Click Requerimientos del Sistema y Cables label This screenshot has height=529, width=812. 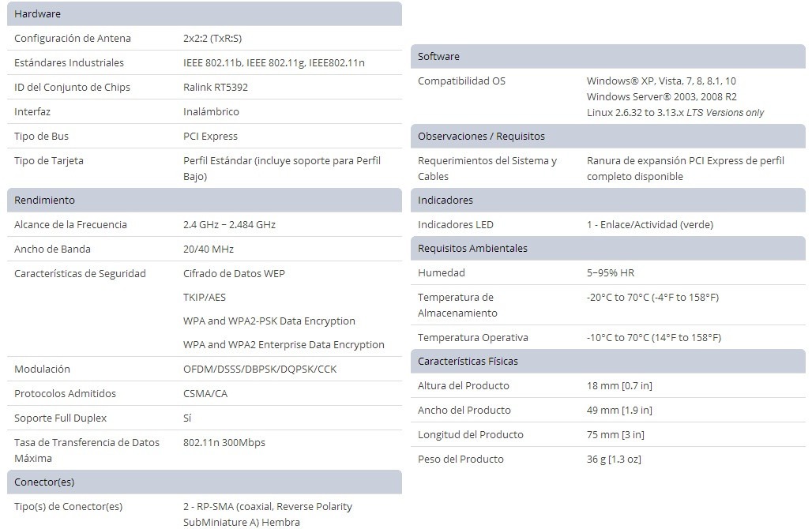click(x=487, y=168)
